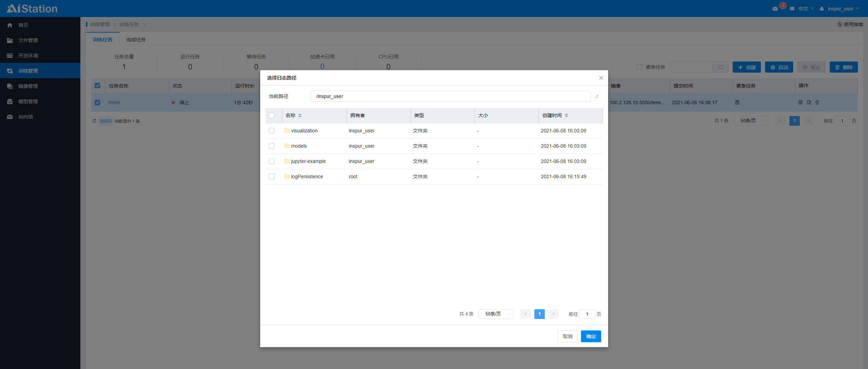The height and width of the screenshot is (369, 868).
Task: Sort file list by creation time arrows
Action: tap(566, 115)
